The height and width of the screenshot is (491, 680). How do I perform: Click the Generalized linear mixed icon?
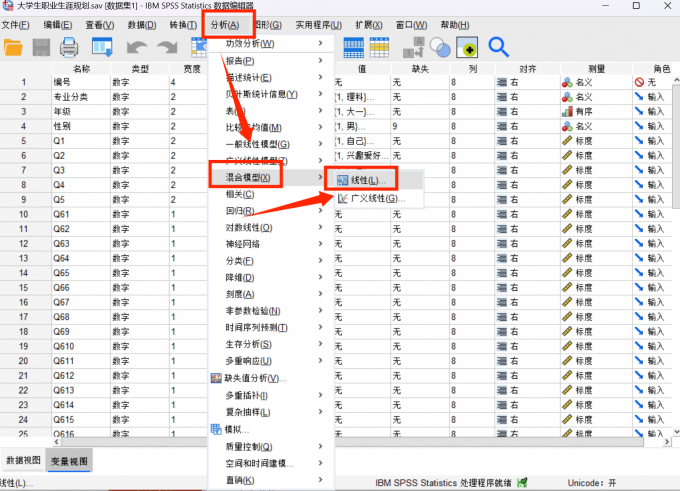tap(343, 199)
